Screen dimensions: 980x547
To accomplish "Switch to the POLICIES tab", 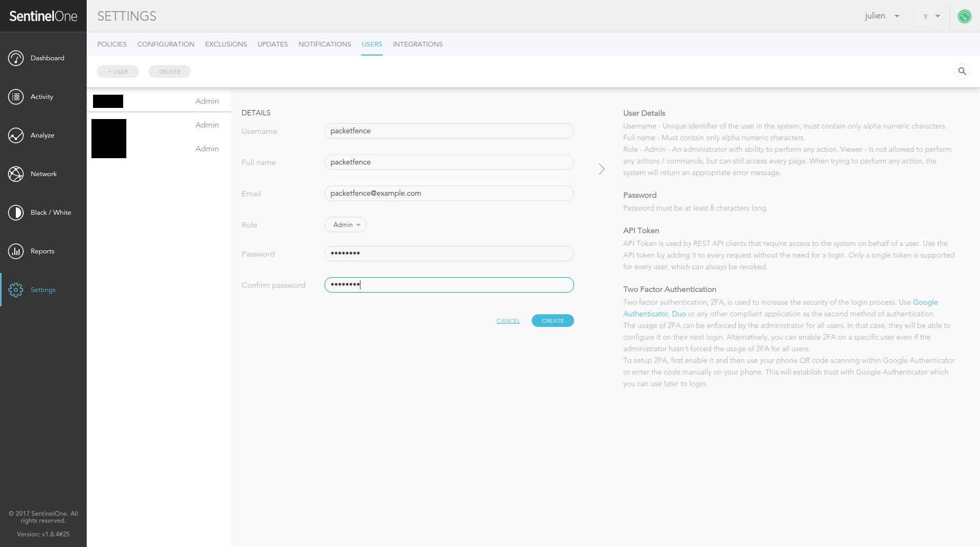I will click(112, 44).
